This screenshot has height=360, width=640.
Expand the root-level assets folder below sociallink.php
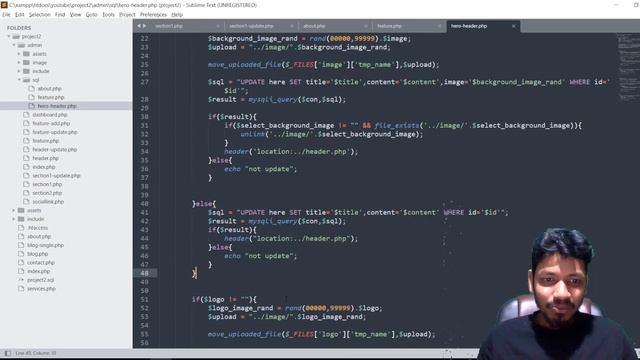[x=13, y=210]
